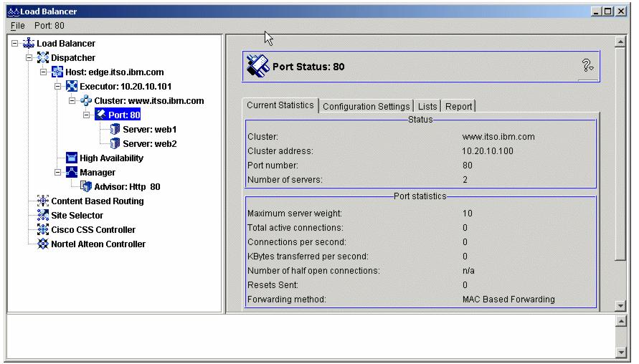
Task: Open the Report tab
Action: click(458, 106)
